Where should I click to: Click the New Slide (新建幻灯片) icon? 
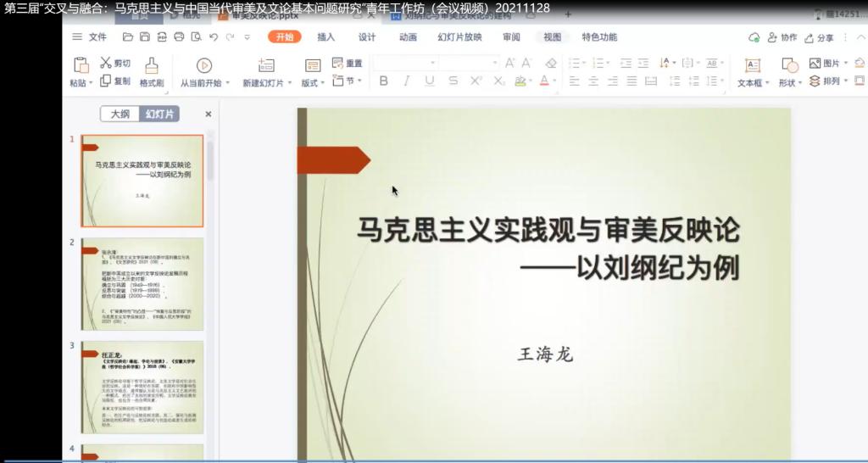(x=266, y=65)
